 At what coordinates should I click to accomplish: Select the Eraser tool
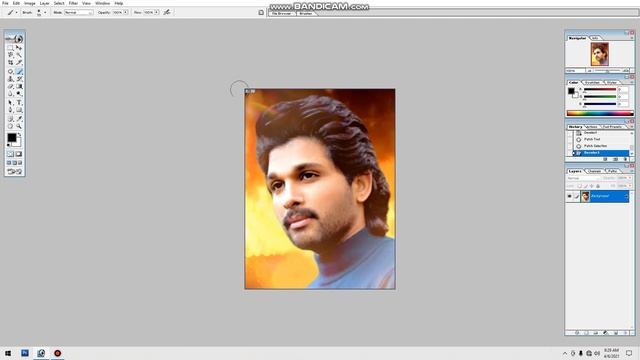[x=11, y=87]
